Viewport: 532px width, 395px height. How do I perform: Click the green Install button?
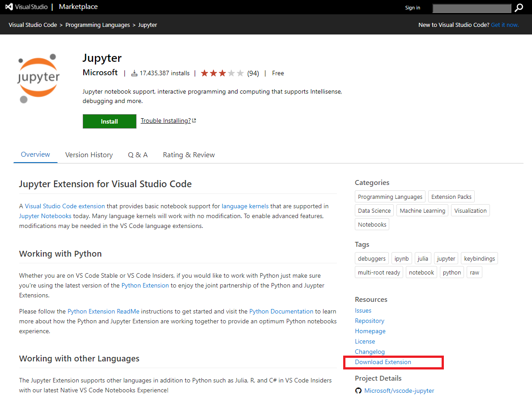(x=109, y=121)
